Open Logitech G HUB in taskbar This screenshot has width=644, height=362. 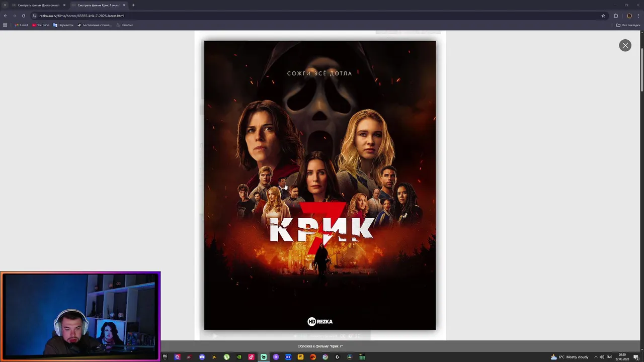[x=338, y=357]
